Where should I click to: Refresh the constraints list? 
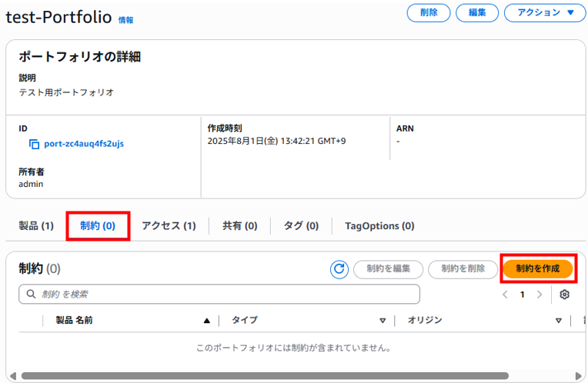point(339,269)
